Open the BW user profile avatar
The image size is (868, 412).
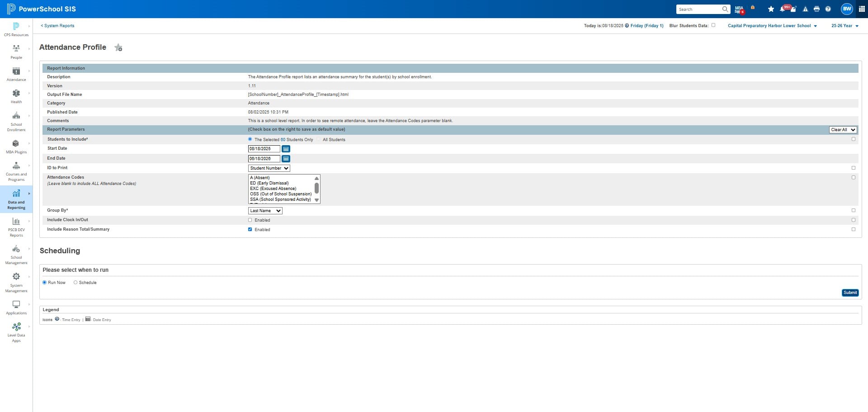point(847,9)
